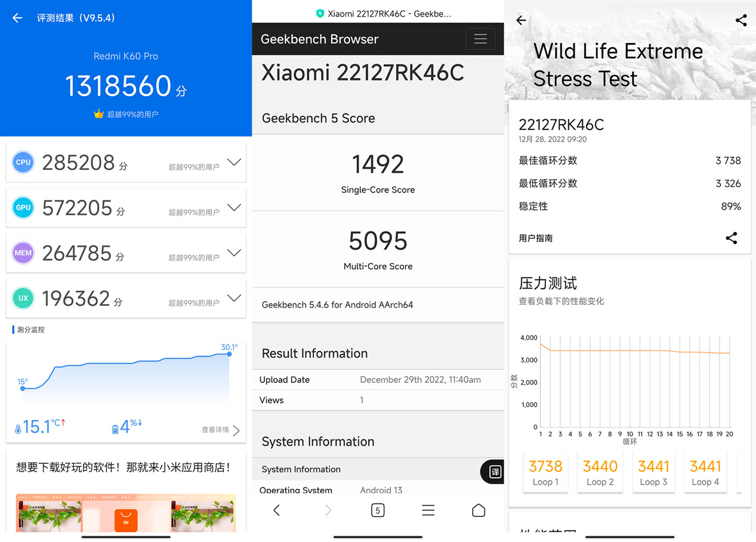Open the Xiaomi app store banner ad
Screen dimensions: 756x542
click(x=126, y=513)
